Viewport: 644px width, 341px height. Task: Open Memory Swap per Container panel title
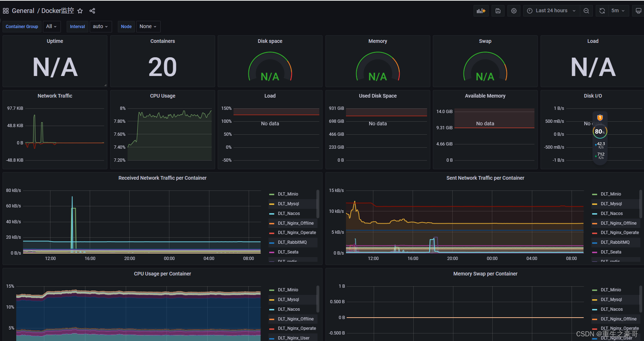click(485, 274)
